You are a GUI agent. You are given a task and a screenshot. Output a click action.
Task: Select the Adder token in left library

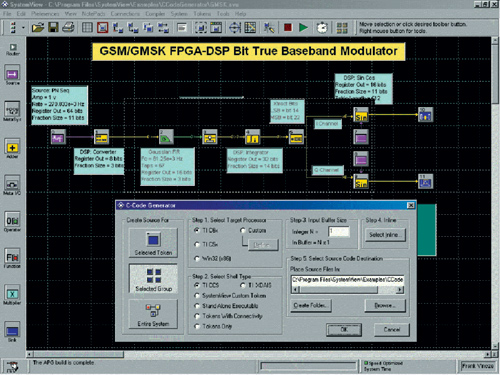(x=12, y=148)
